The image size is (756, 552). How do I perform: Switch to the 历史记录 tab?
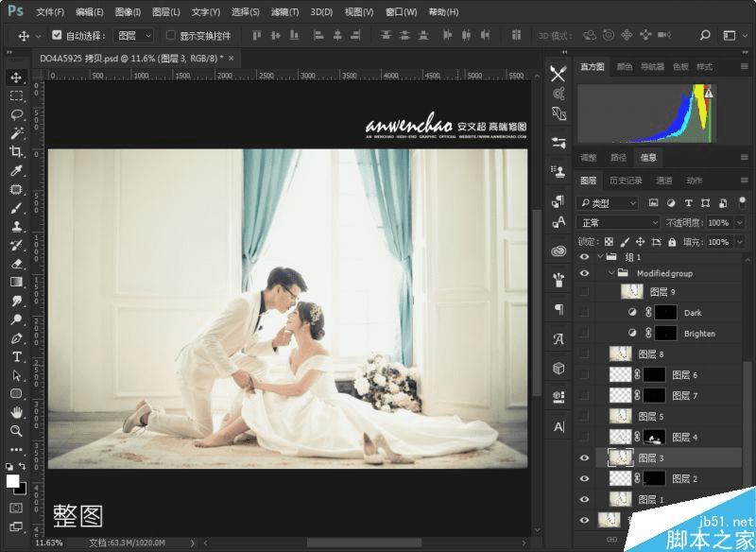click(625, 181)
